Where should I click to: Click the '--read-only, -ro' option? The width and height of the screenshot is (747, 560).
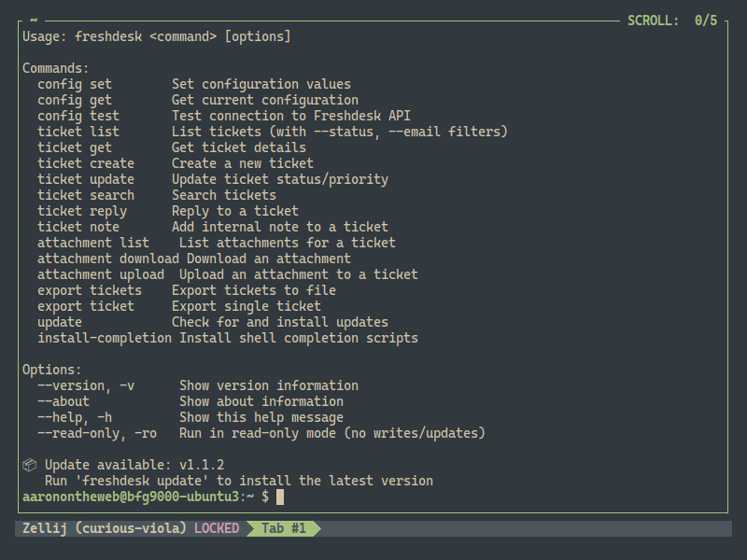pyautogui.click(x=97, y=433)
